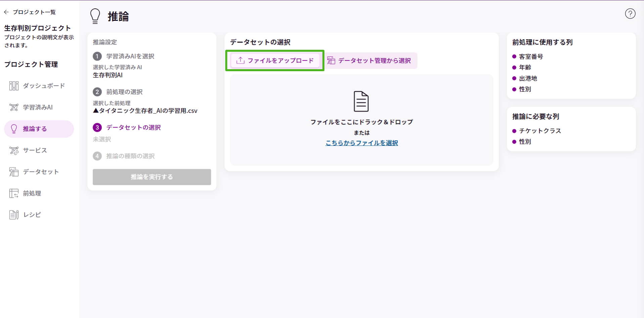Return to プロジェクト一覧
This screenshot has width=644, height=318.
[x=34, y=12]
